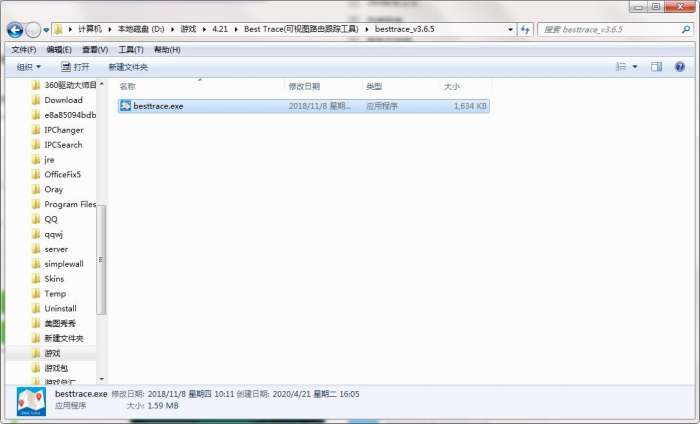700x424 pixels.
Task: Click 4.21 in the address breadcrumb
Action: click(x=220, y=29)
